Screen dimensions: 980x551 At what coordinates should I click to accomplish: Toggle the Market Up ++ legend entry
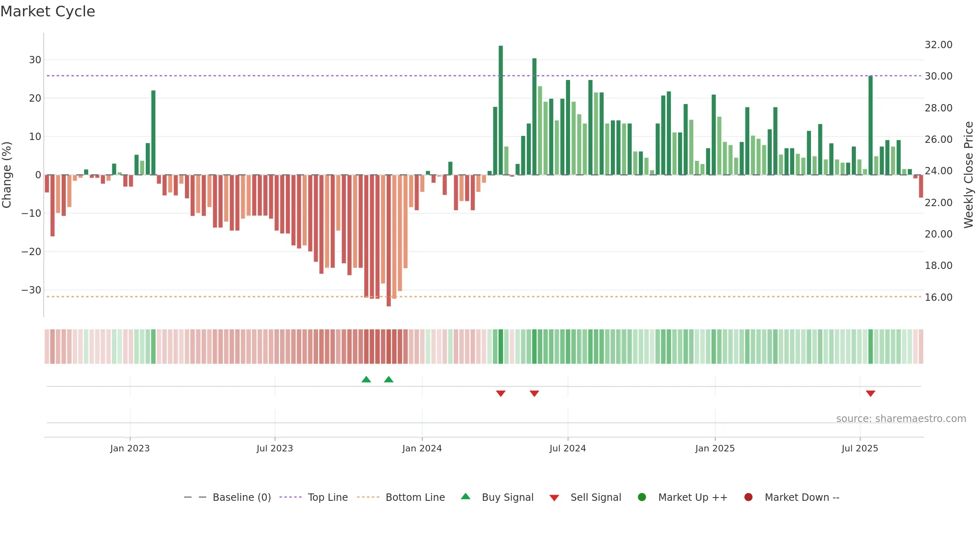[x=683, y=497]
